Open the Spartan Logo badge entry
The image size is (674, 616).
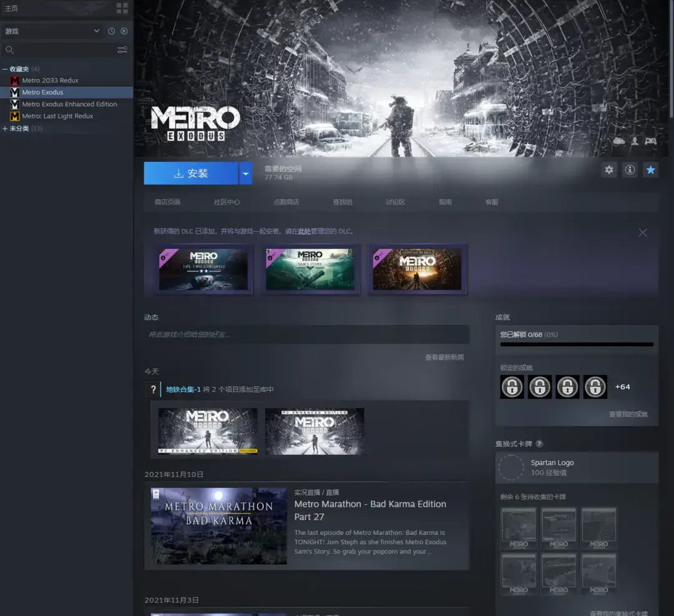(x=577, y=467)
